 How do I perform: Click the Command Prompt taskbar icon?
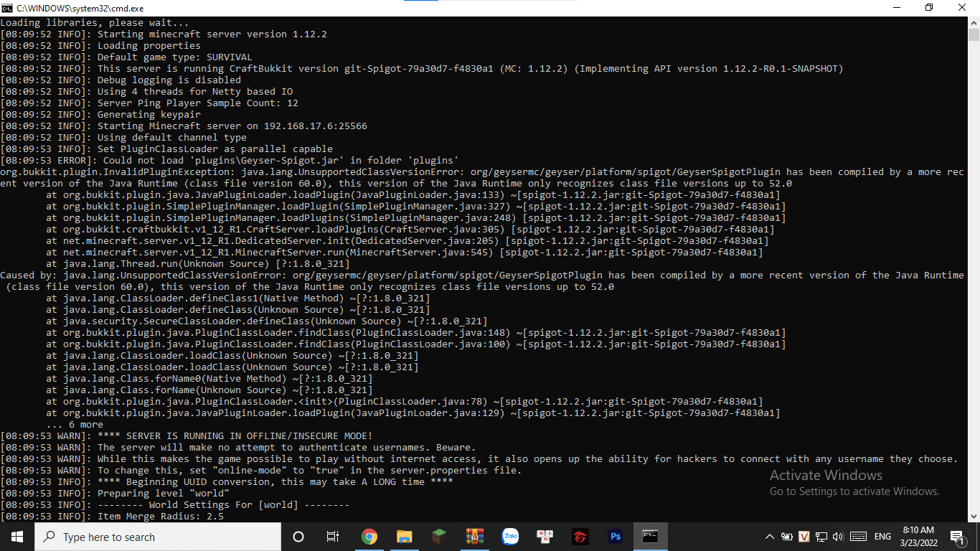pos(650,537)
